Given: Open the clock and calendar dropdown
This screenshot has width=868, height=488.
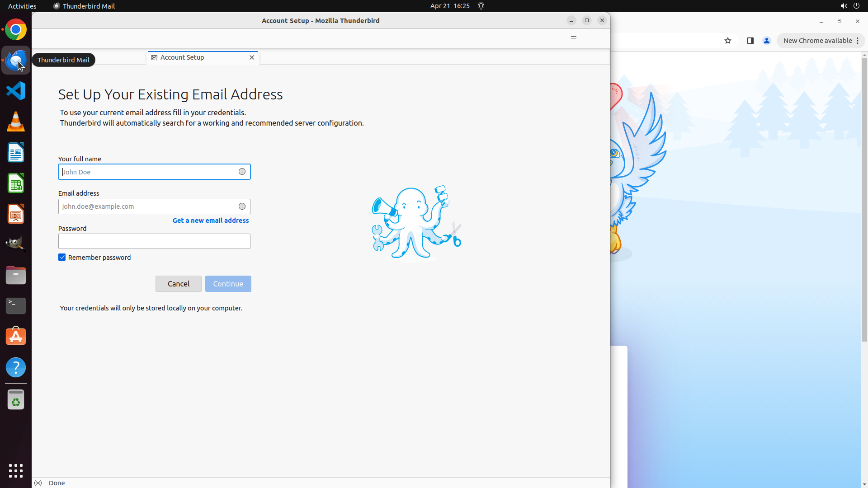Looking at the screenshot, I should tap(449, 6).
